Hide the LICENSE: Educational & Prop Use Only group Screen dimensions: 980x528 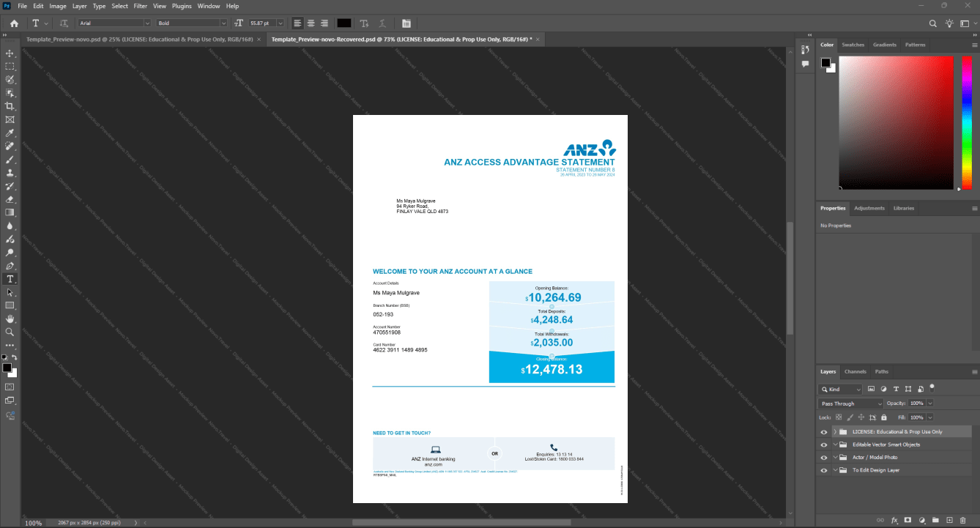coord(825,432)
